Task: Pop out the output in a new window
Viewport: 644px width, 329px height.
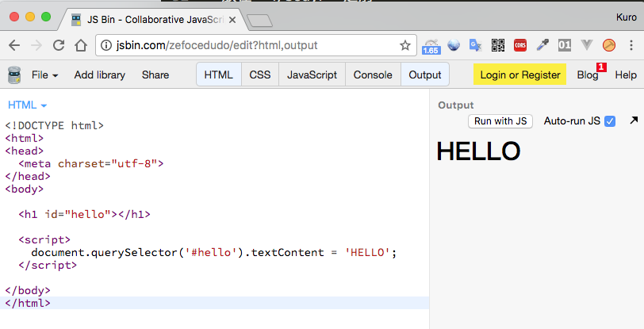Action: pyautogui.click(x=634, y=121)
